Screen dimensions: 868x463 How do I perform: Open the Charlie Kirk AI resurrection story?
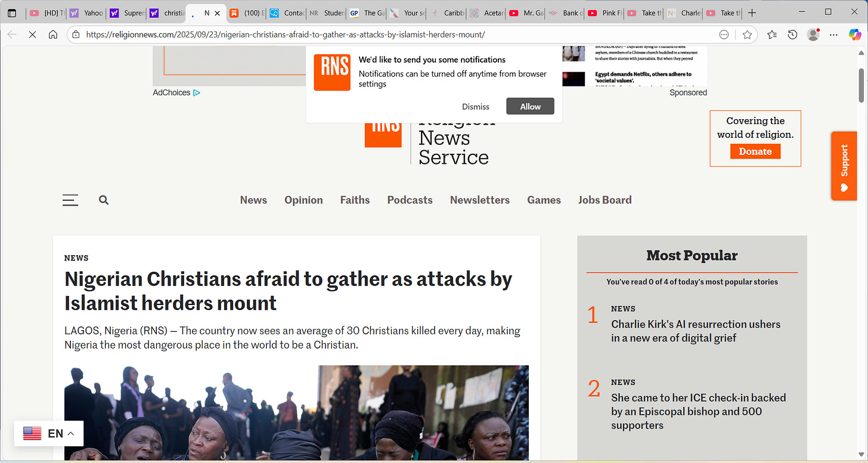tap(696, 331)
